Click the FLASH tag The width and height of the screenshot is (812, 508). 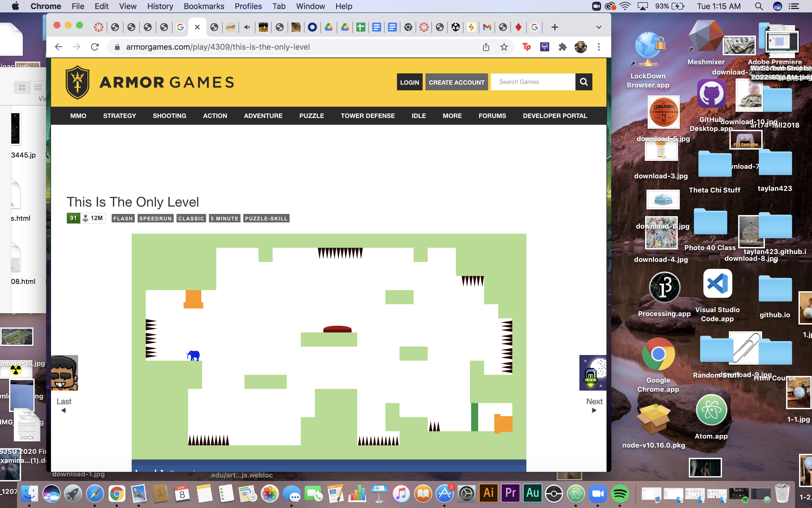[123, 218]
